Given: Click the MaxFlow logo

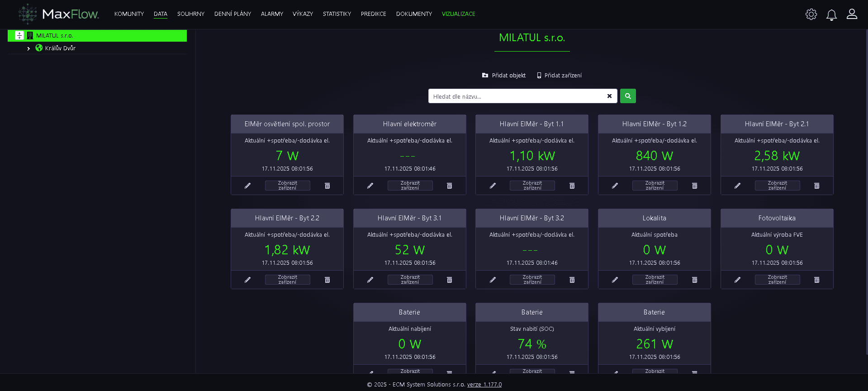Looking at the screenshot, I should (x=58, y=14).
